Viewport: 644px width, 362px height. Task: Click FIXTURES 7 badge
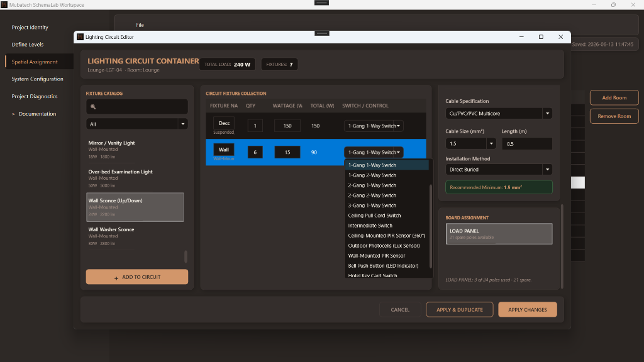280,65
